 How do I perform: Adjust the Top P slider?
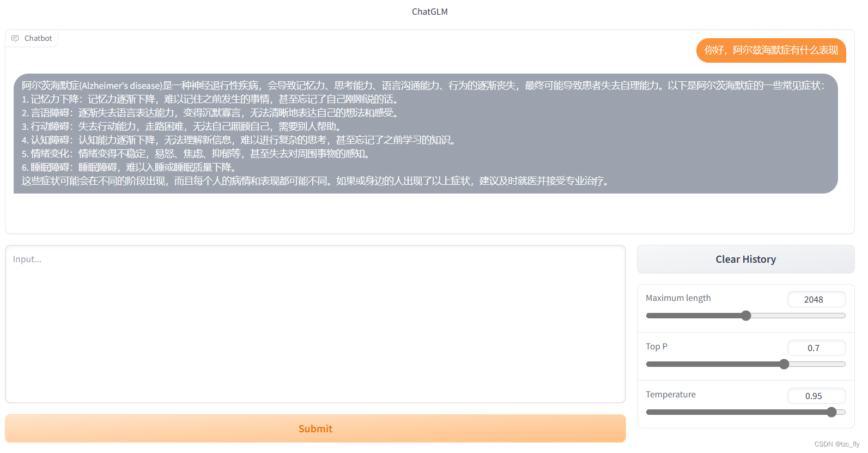pos(745,364)
